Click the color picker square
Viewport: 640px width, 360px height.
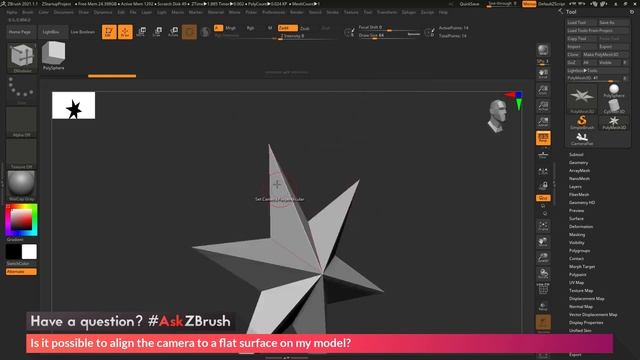click(x=21, y=220)
